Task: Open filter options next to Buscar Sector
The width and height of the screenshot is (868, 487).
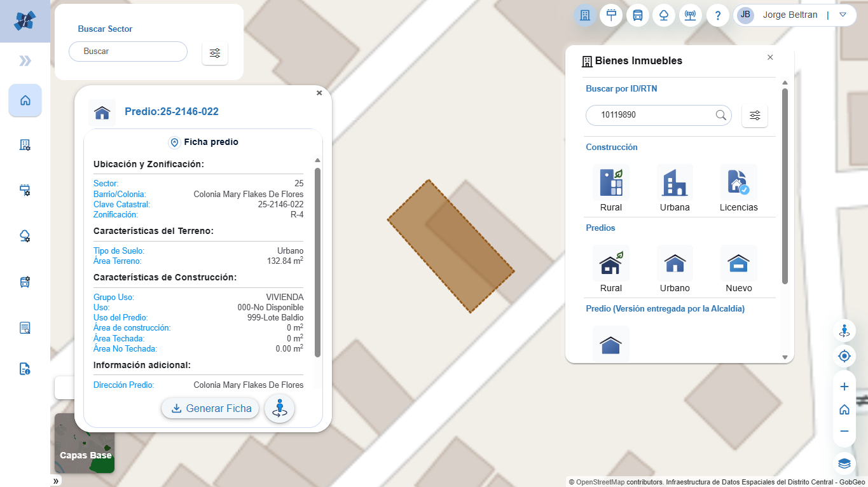Action: pos(215,53)
